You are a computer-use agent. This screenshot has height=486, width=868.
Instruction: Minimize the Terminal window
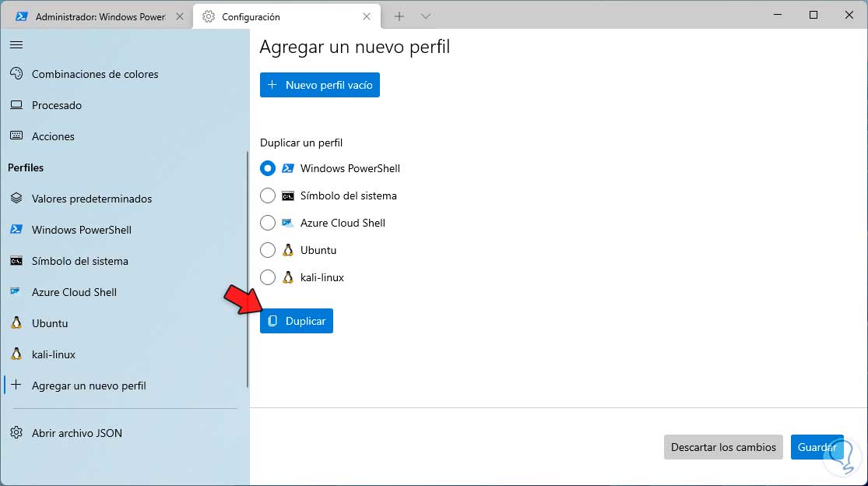pos(778,15)
